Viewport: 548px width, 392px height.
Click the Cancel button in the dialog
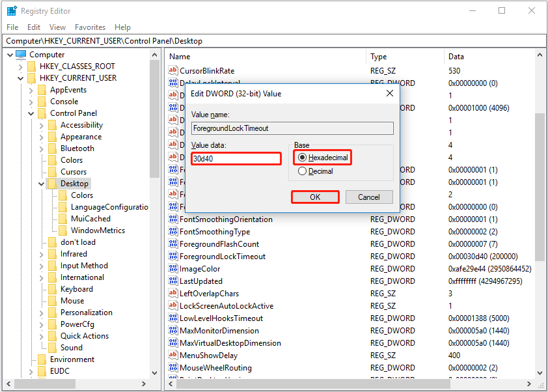(x=369, y=197)
